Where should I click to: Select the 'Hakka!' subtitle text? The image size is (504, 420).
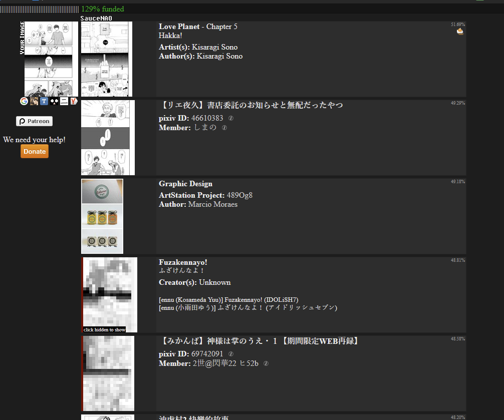[170, 36]
